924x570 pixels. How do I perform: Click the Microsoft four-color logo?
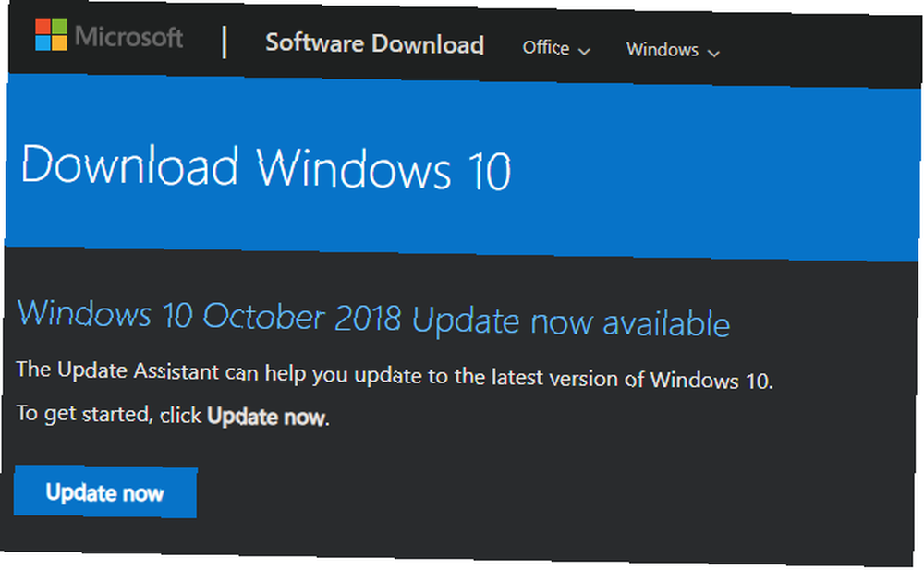pos(51,35)
